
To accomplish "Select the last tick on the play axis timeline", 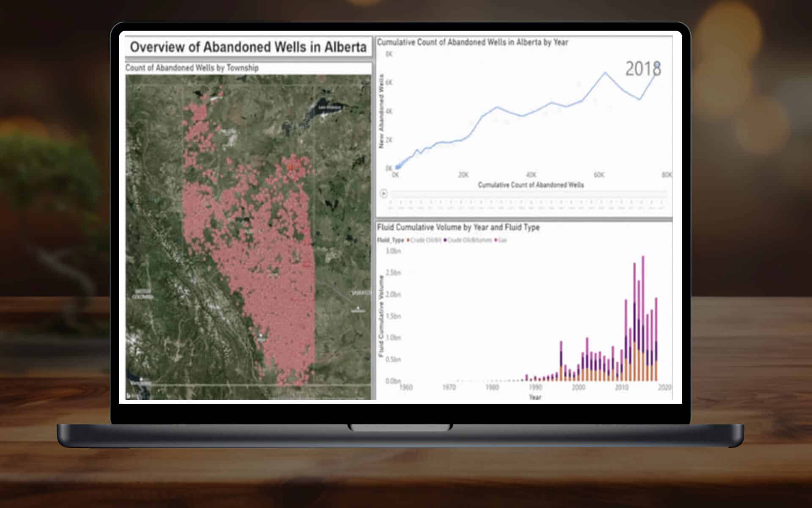I will (662, 202).
